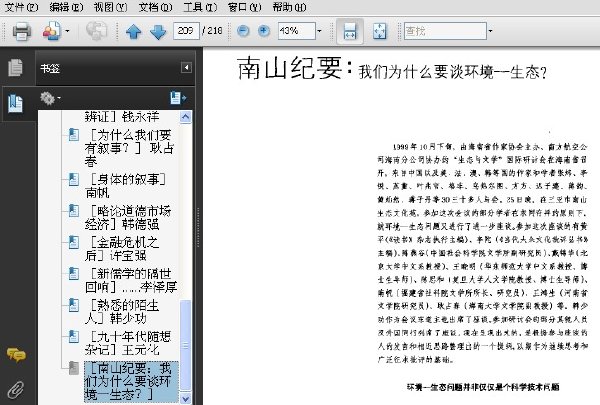Click bookmark icon beside 九十年代随想杂记
Screen dimensions: 600x405
click(73, 336)
